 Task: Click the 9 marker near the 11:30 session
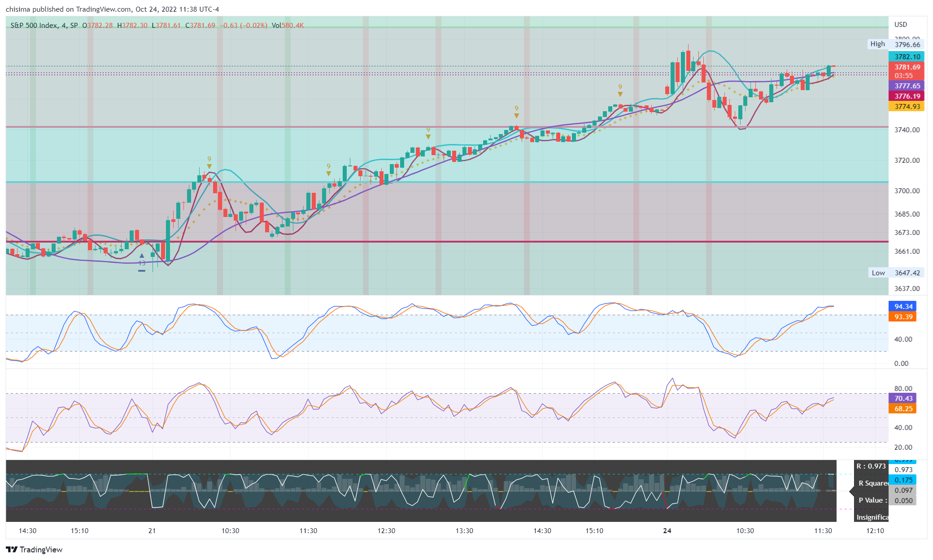pyautogui.click(x=328, y=169)
